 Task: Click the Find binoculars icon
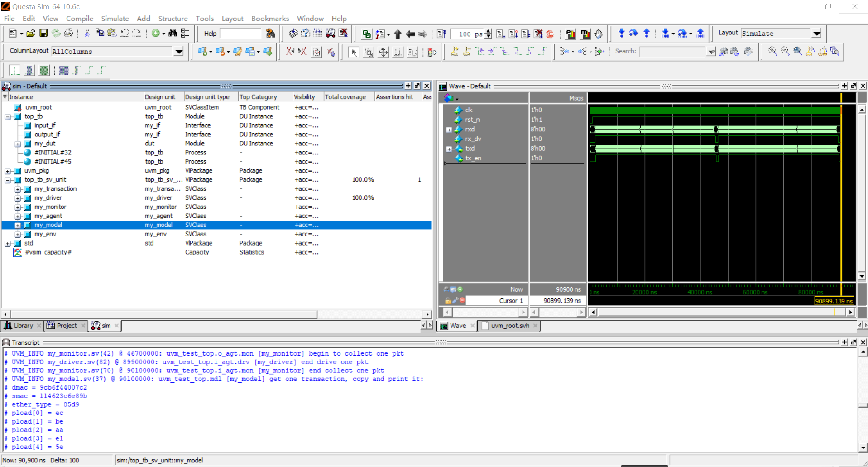173,33
